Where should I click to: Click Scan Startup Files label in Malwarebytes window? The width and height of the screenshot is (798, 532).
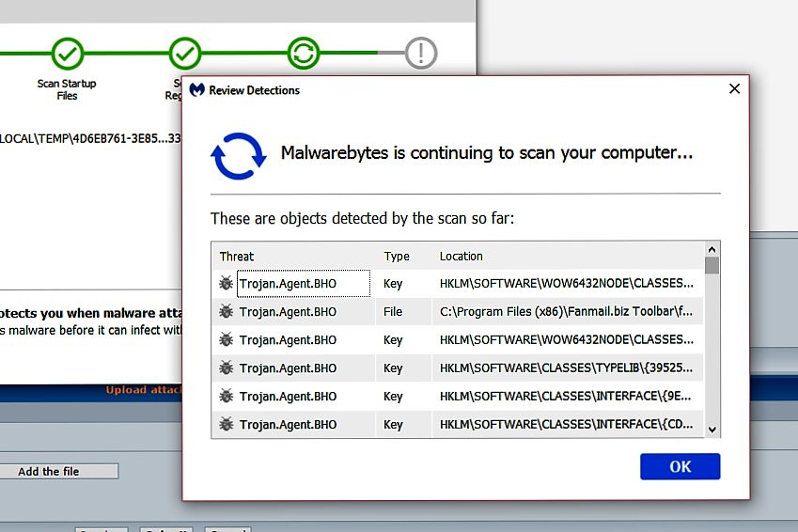[67, 89]
